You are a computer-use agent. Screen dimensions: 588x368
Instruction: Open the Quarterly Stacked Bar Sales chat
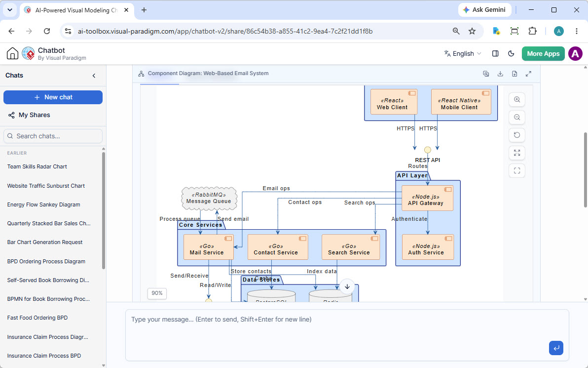(49, 223)
